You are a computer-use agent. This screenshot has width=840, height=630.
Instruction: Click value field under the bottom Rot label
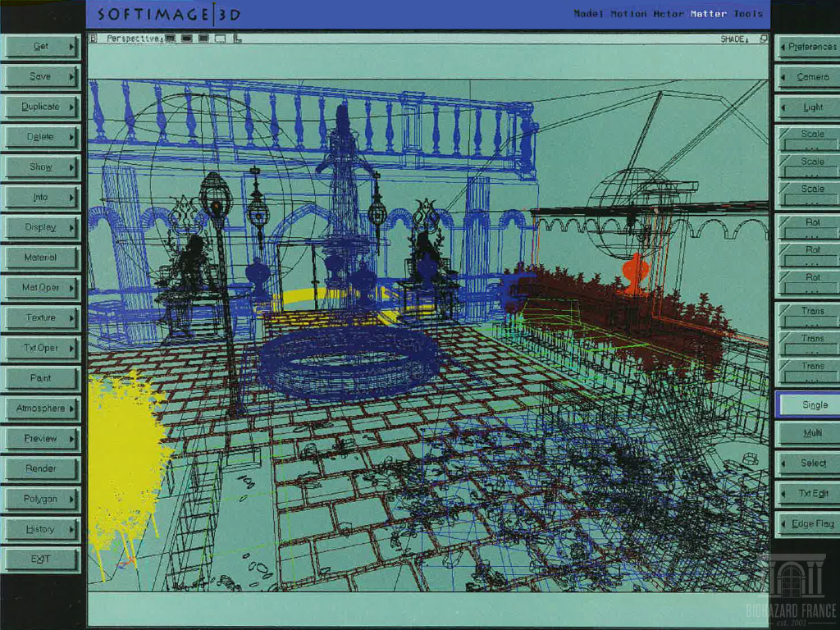coord(811,290)
